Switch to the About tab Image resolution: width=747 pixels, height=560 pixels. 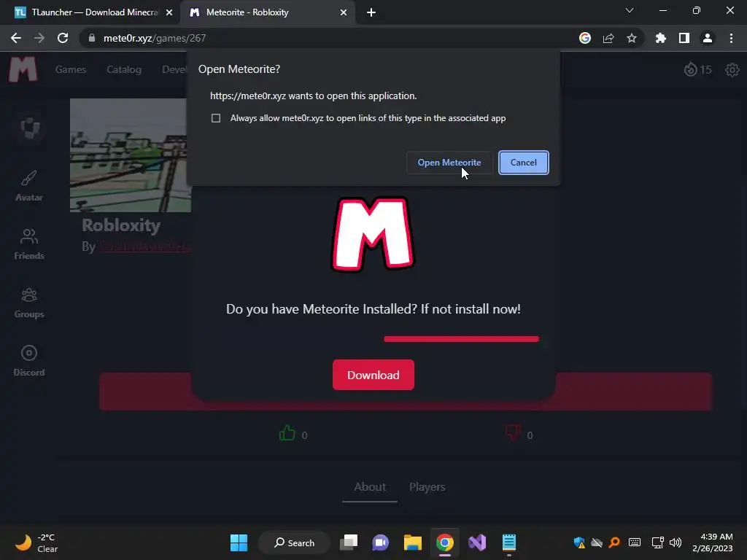pos(370,487)
